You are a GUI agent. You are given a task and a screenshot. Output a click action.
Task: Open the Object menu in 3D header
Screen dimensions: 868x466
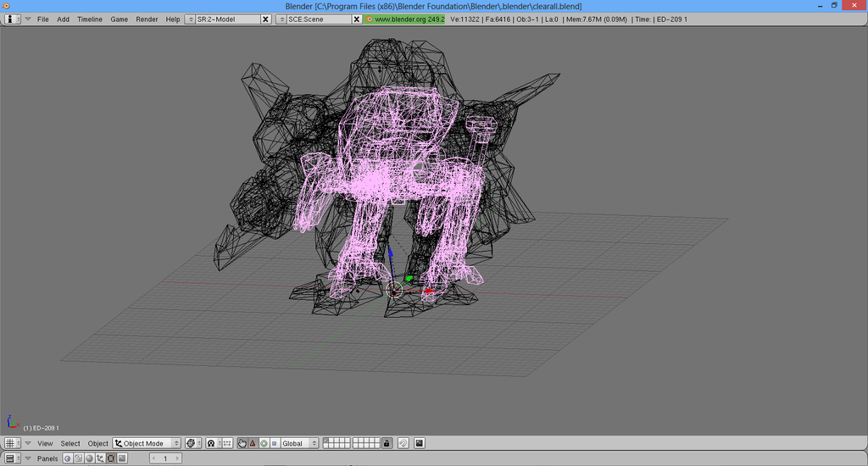click(x=98, y=443)
